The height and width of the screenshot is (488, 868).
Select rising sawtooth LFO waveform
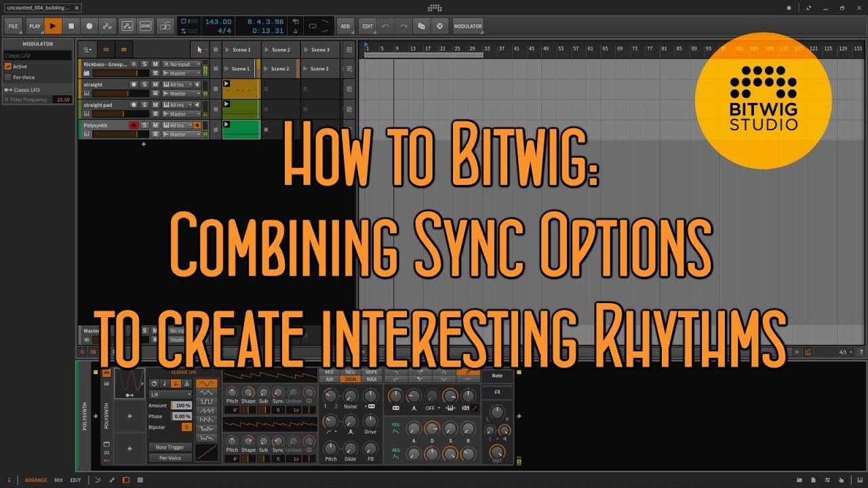click(206, 411)
